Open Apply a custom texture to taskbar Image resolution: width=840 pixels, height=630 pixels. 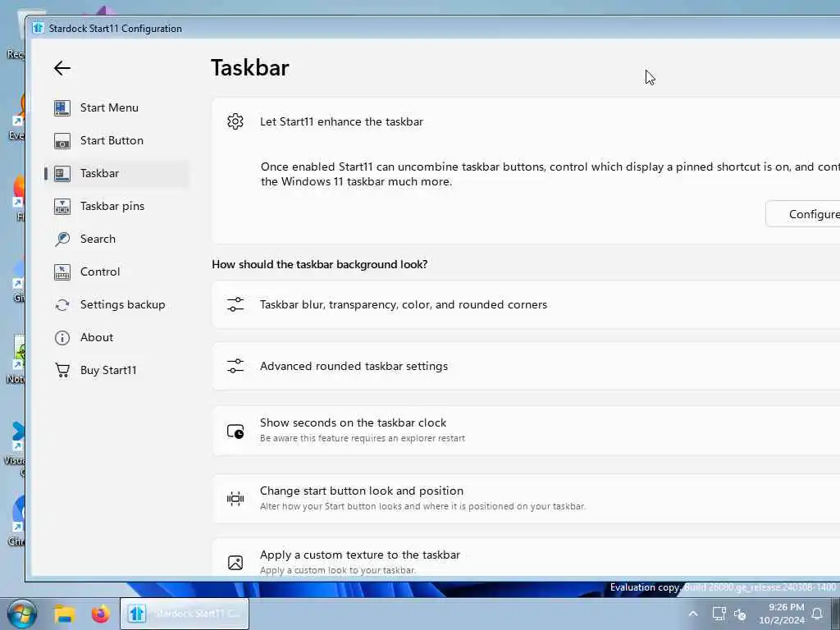click(x=526, y=559)
